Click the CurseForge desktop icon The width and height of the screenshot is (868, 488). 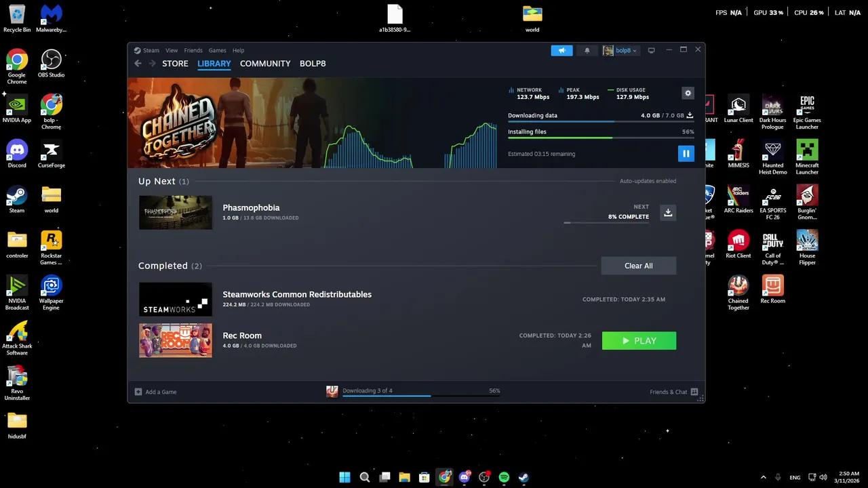(x=51, y=155)
